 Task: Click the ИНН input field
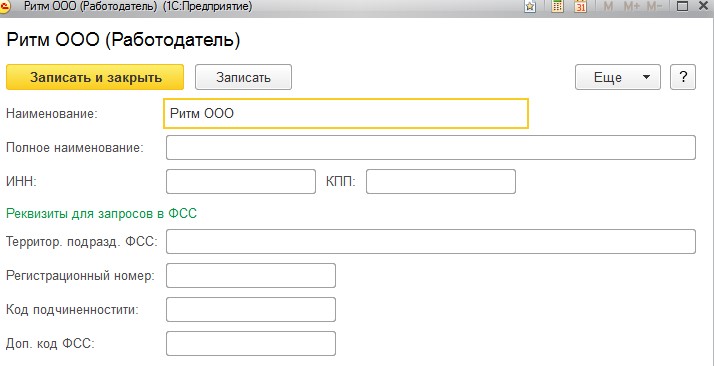click(241, 182)
